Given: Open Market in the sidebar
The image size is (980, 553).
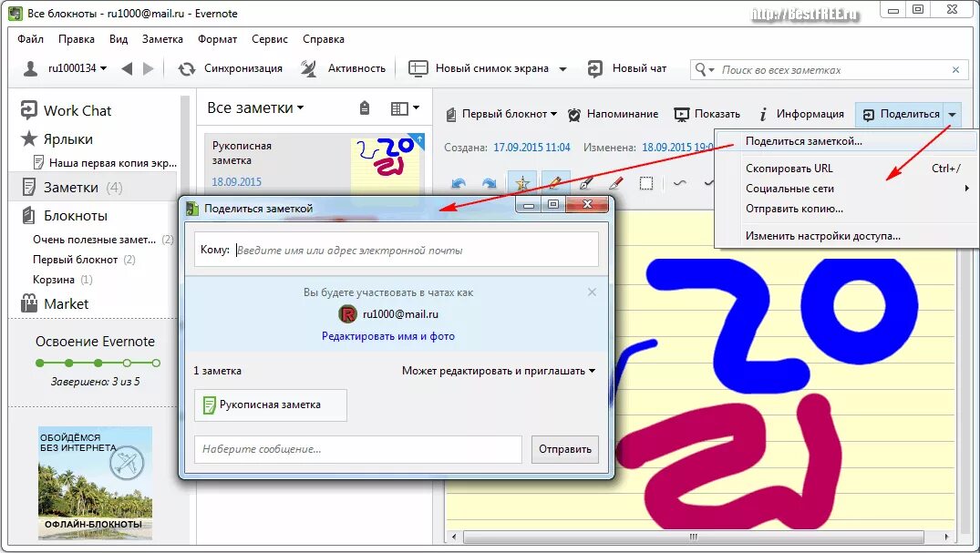Looking at the screenshot, I should [x=55, y=303].
